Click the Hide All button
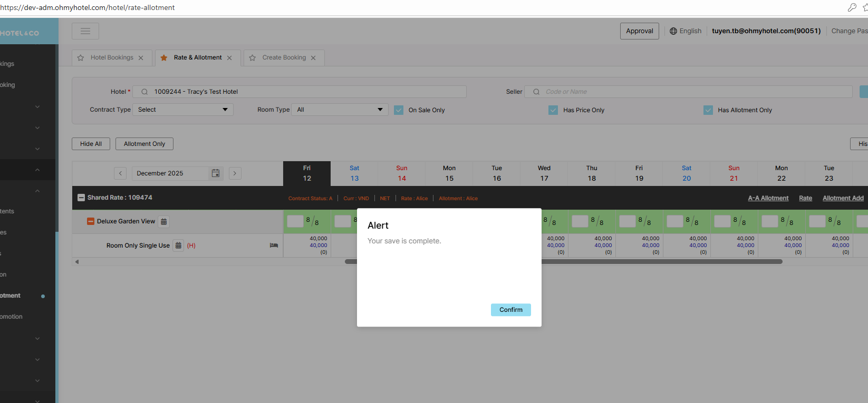The image size is (868, 403). pyautogui.click(x=91, y=144)
